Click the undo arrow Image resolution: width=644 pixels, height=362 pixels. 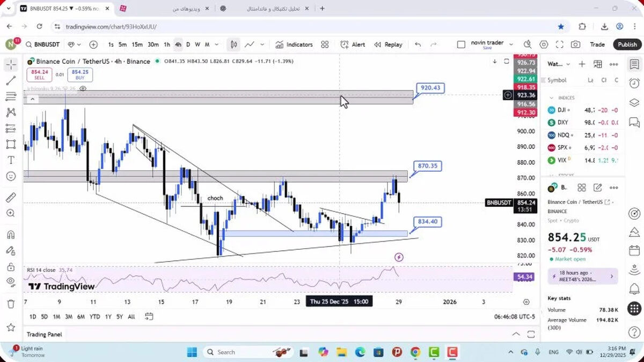coord(418,45)
